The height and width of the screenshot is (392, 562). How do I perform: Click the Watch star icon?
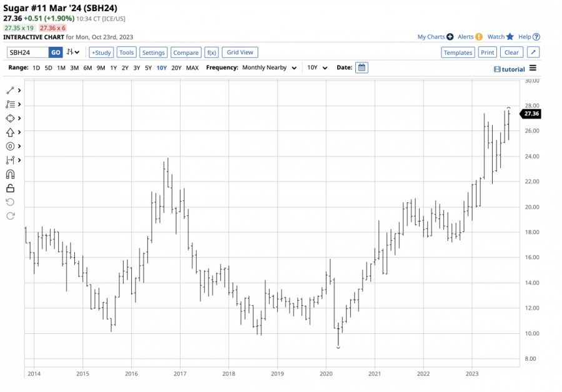(510, 37)
